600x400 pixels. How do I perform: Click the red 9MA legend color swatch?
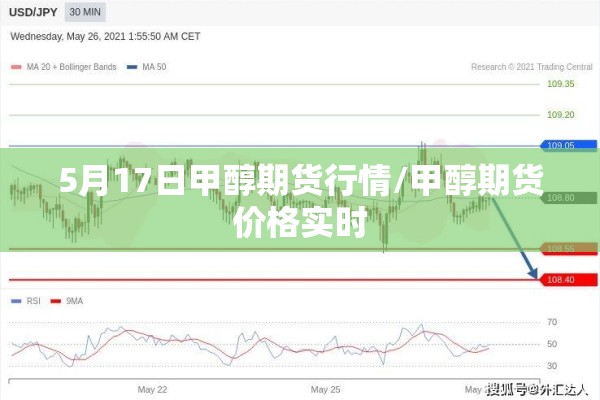56,302
